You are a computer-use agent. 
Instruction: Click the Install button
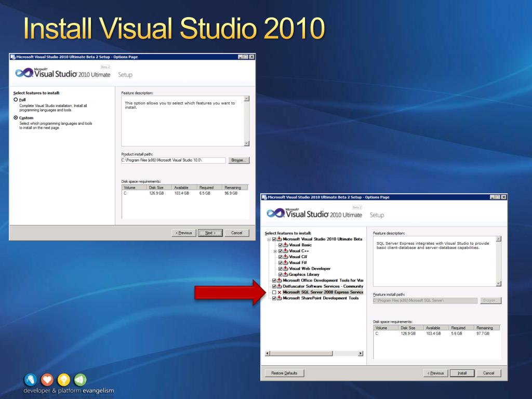(462, 373)
